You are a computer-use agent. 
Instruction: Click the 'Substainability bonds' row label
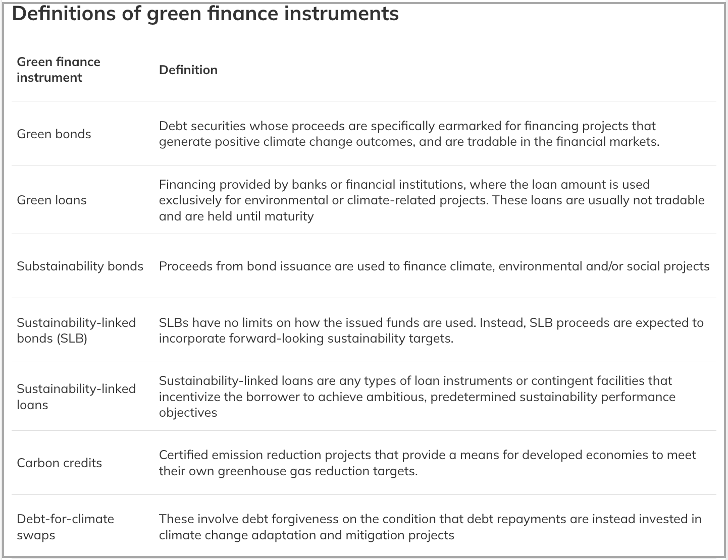coord(80,266)
